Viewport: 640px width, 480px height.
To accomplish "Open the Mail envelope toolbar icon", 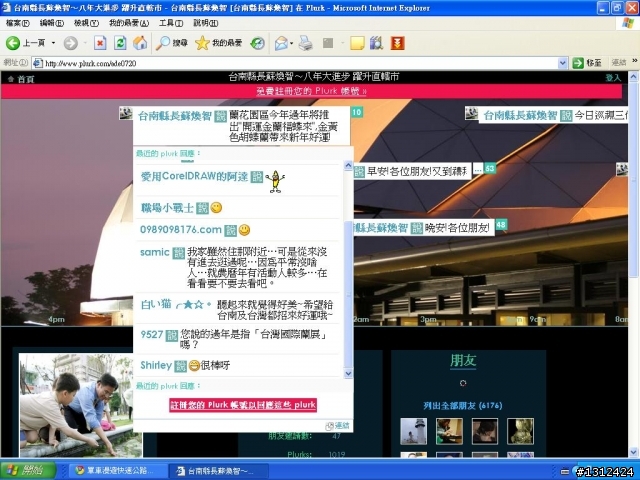I will pos(281,43).
